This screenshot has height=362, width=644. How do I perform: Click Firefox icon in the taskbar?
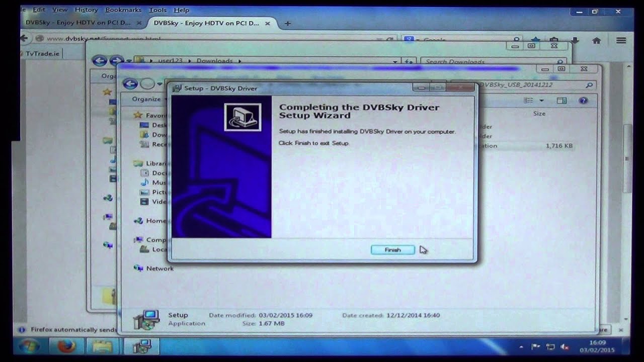(66, 346)
